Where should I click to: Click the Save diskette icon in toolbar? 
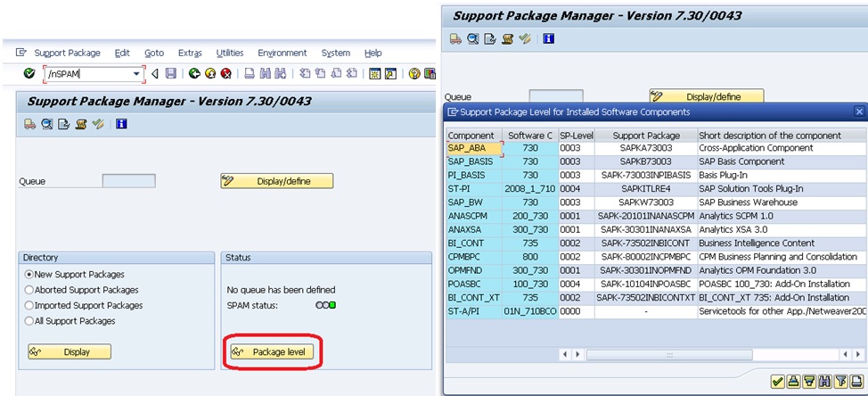[x=170, y=73]
